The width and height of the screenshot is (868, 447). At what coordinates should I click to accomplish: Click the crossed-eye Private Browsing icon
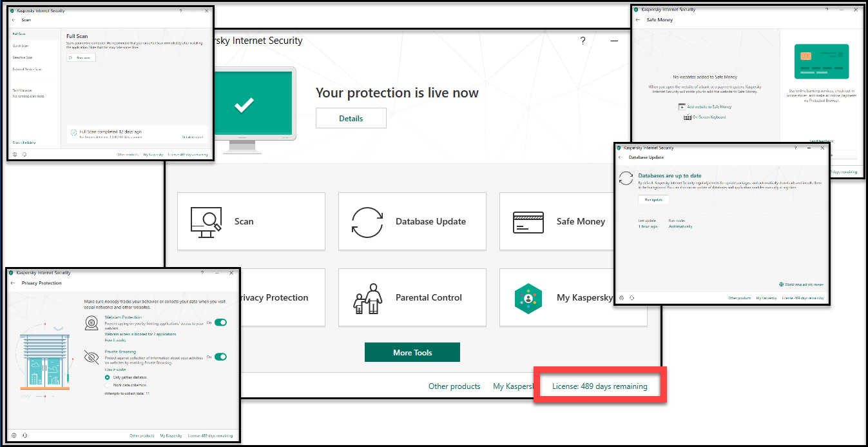(92, 357)
